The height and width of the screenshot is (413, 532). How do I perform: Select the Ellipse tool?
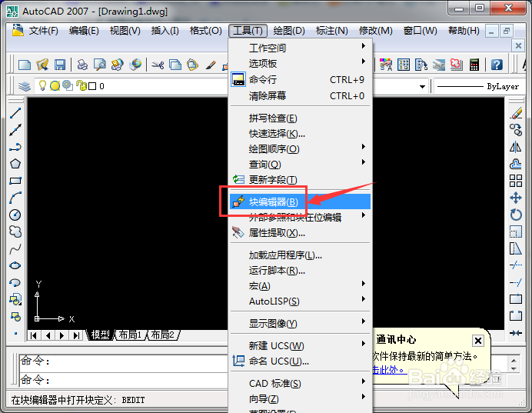[x=15, y=265]
